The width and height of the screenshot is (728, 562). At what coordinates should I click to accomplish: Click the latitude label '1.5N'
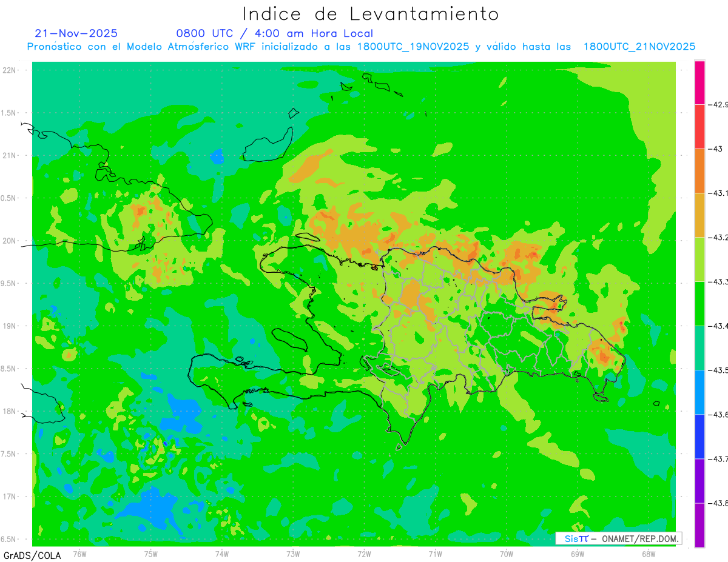(x=8, y=113)
